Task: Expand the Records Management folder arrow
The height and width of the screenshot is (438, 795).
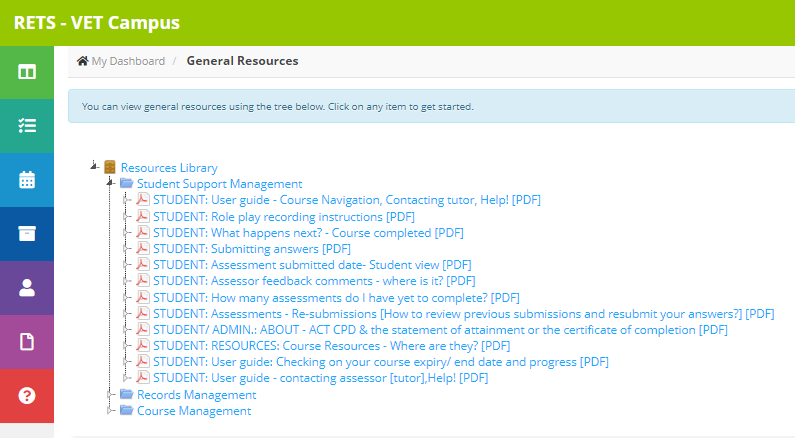Action: pyautogui.click(x=110, y=394)
